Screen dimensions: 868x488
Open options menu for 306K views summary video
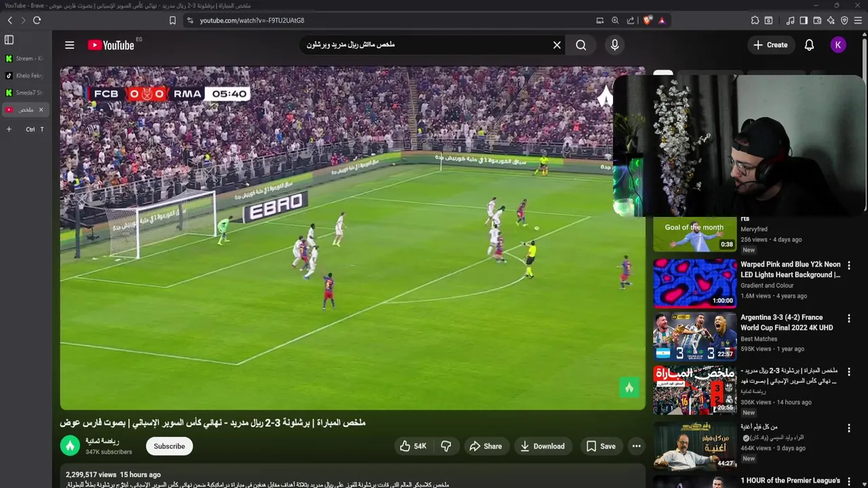(848, 372)
